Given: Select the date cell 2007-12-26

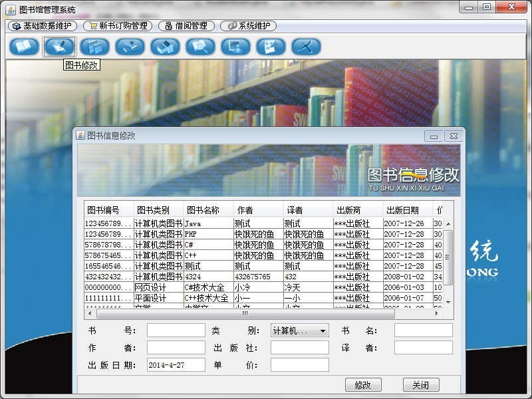Looking at the screenshot, I should click(x=408, y=223).
